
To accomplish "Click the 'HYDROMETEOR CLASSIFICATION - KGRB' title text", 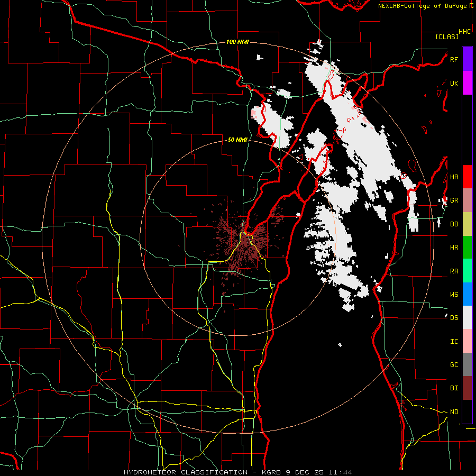I will 204,472.
